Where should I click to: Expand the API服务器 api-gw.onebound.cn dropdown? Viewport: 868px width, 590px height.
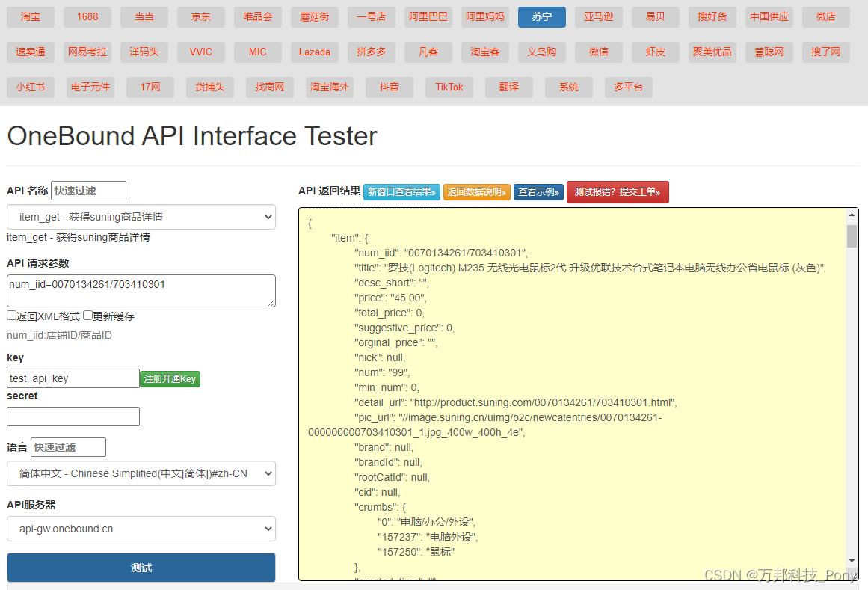pos(141,529)
